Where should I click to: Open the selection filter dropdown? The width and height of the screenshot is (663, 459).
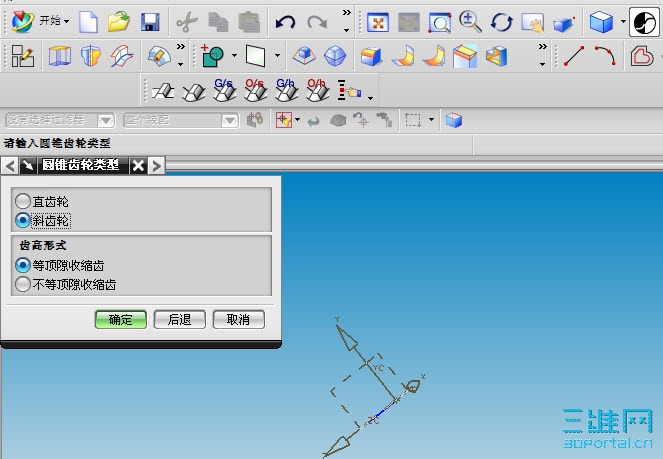click(x=106, y=121)
